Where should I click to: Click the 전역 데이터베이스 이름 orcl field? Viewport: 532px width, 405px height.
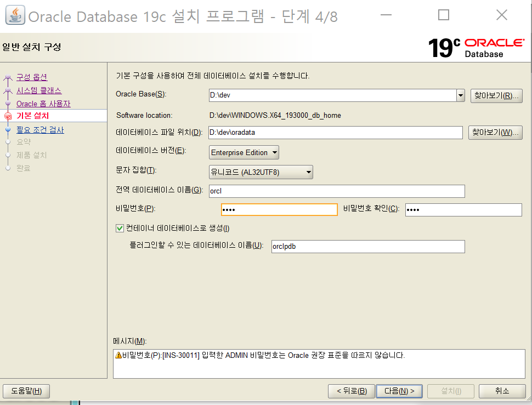coord(337,191)
